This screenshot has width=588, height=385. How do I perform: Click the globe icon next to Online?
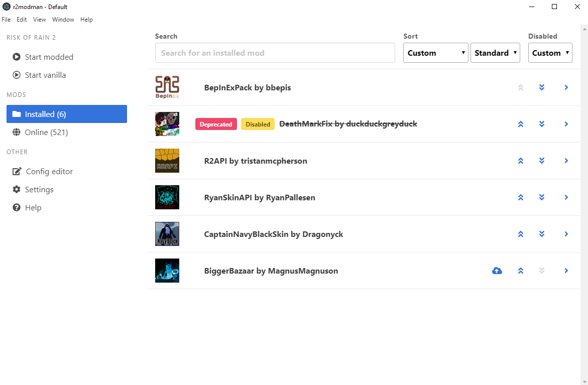[x=17, y=132]
